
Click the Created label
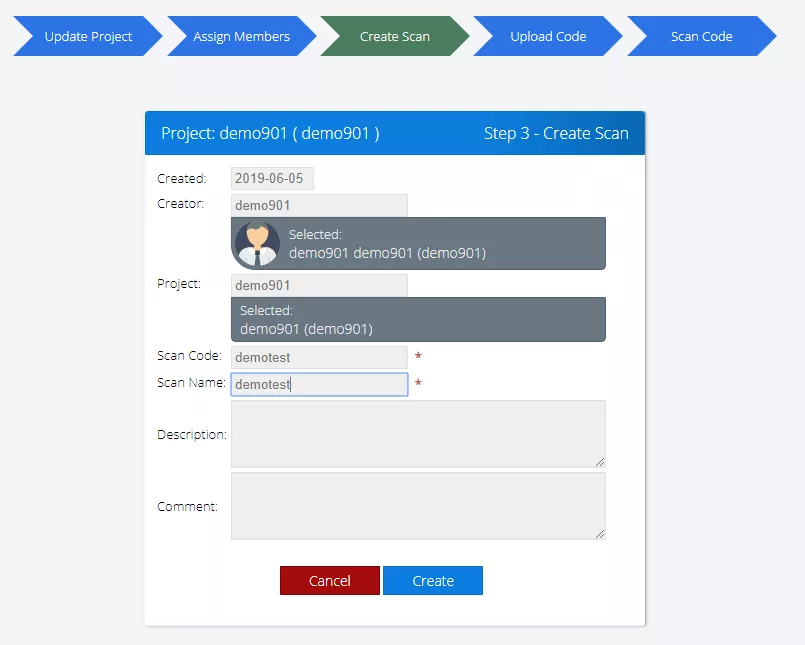point(182,178)
